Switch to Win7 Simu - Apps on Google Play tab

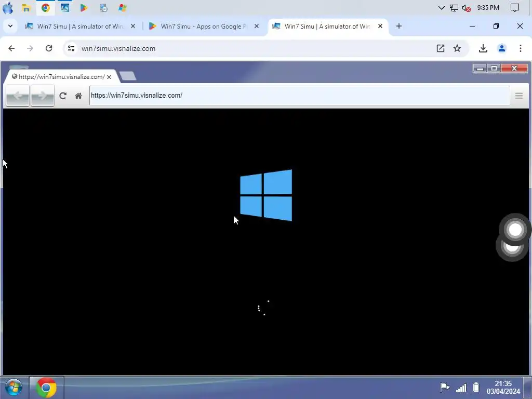pyautogui.click(x=204, y=26)
